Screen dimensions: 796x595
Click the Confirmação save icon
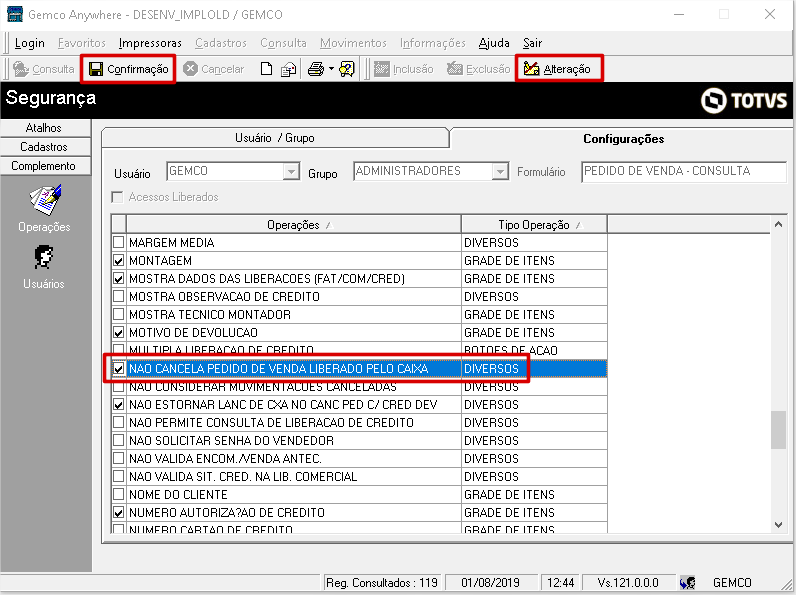click(x=95, y=69)
